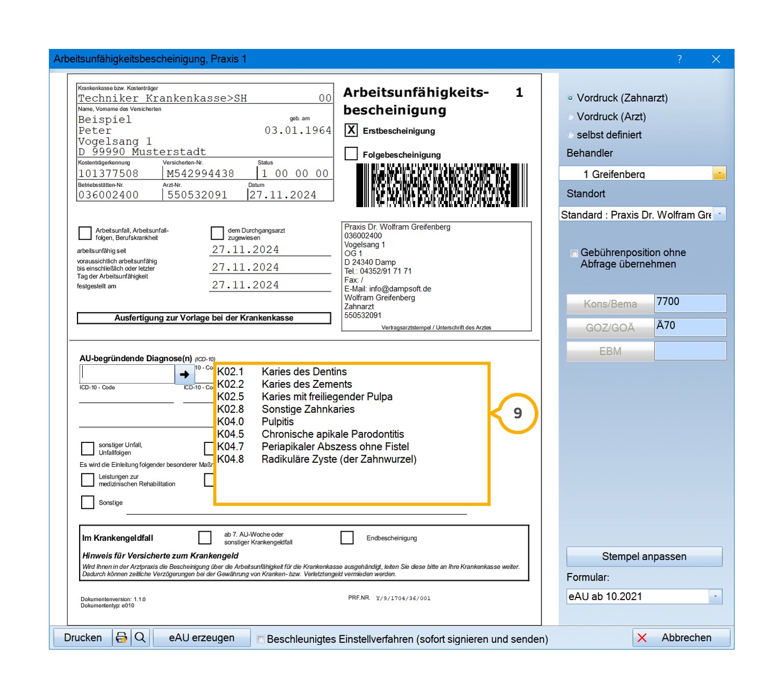The height and width of the screenshot is (699, 784).
Task: Click the Vertragsarztstempel practice stamp box
Action: pos(437,277)
